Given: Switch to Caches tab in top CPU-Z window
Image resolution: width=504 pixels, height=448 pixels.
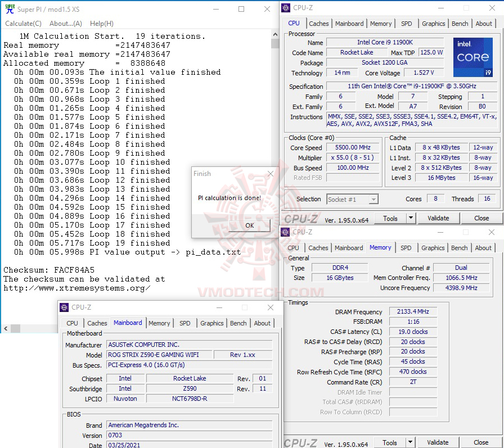Looking at the screenshot, I should click(x=318, y=24).
